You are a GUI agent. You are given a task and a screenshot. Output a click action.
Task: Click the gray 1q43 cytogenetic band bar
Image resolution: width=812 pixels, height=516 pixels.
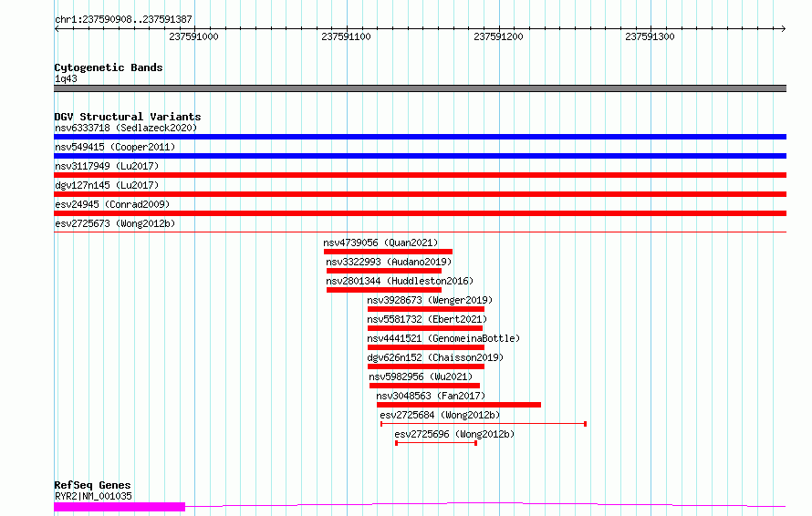[x=420, y=88]
